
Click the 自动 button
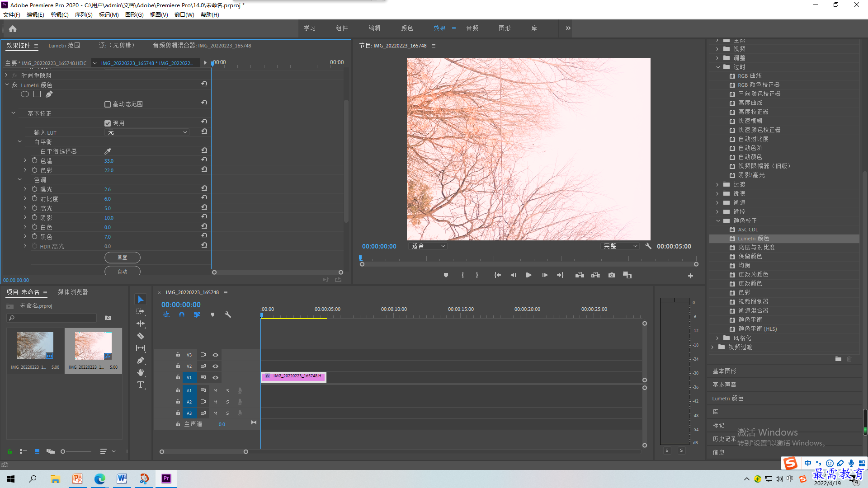point(123,271)
